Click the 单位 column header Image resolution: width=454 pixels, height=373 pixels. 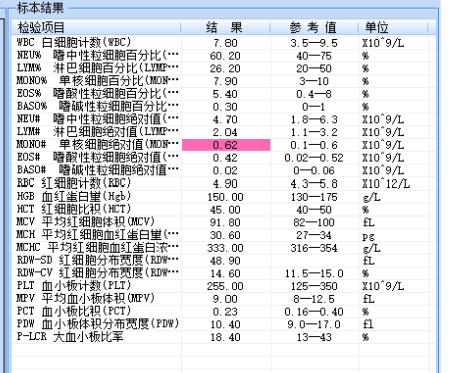394,27
